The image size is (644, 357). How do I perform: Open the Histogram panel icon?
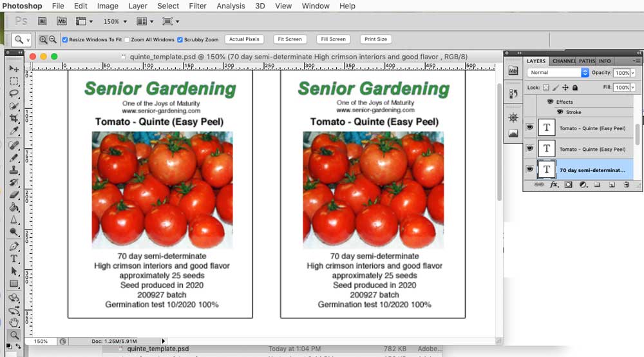pos(513,133)
